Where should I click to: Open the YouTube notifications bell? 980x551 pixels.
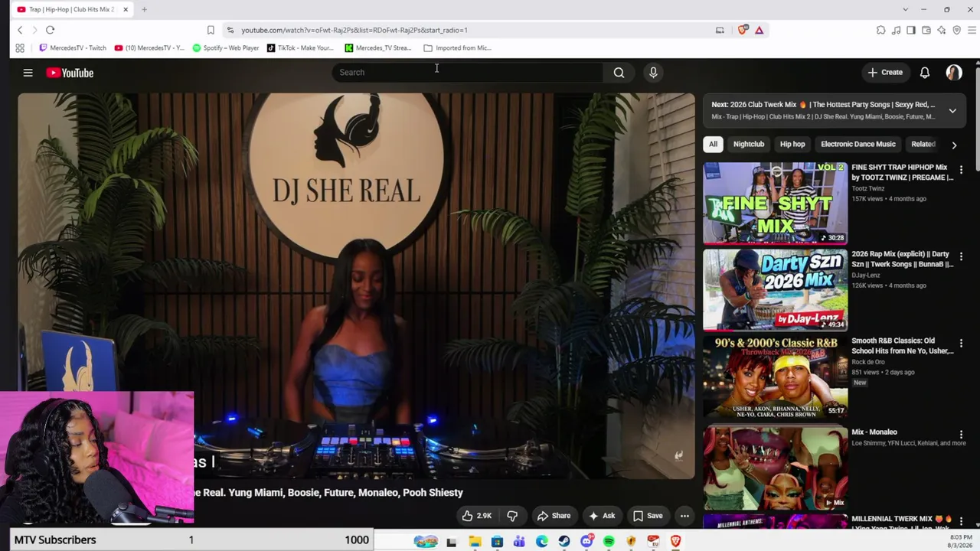925,72
